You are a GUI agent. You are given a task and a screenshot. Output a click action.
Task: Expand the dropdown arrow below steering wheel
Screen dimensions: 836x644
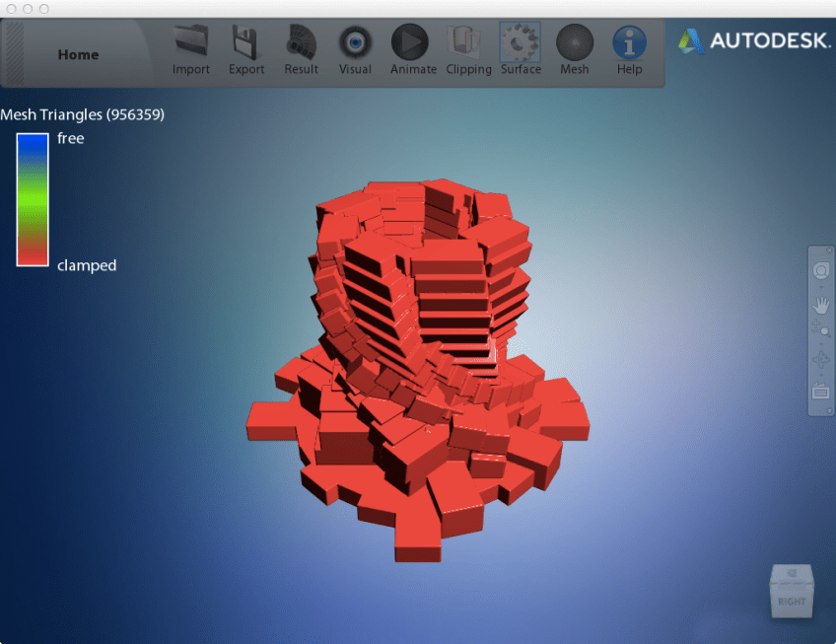click(820, 287)
